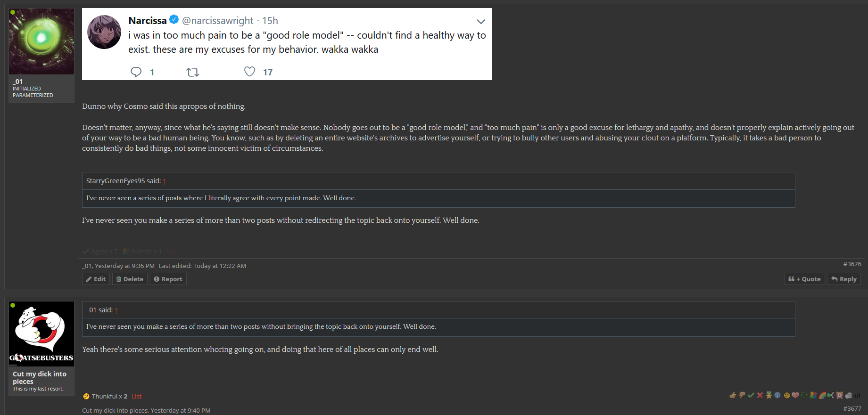868x415 pixels.
Task: Rate the post with thumbs down icon
Action: point(742,395)
